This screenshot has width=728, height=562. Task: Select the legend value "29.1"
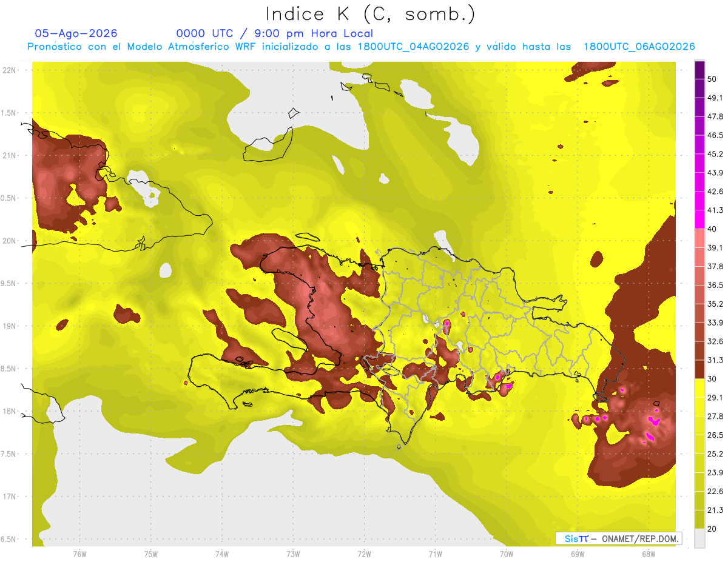pos(715,398)
